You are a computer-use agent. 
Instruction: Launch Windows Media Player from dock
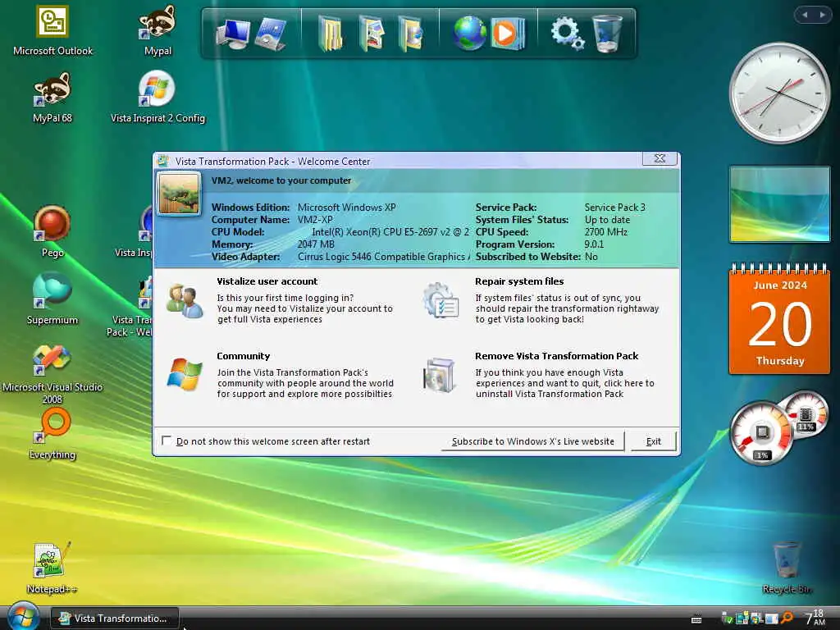tap(507, 33)
